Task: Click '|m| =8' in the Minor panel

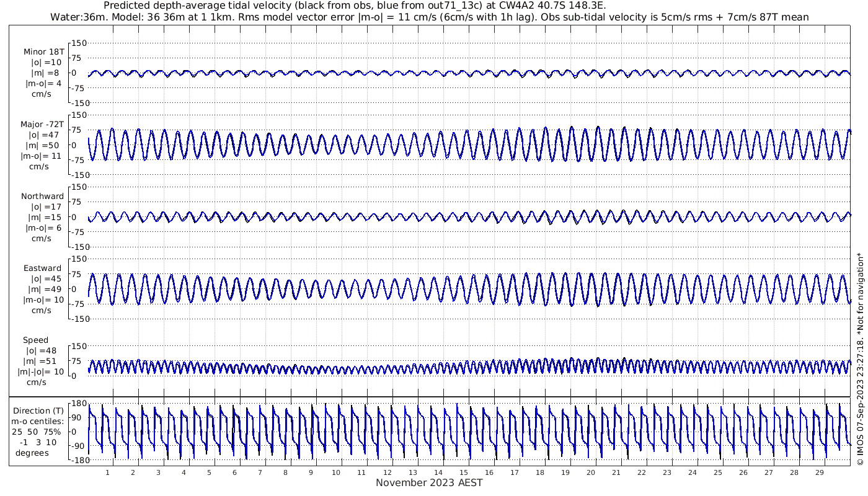Action: click(44, 73)
